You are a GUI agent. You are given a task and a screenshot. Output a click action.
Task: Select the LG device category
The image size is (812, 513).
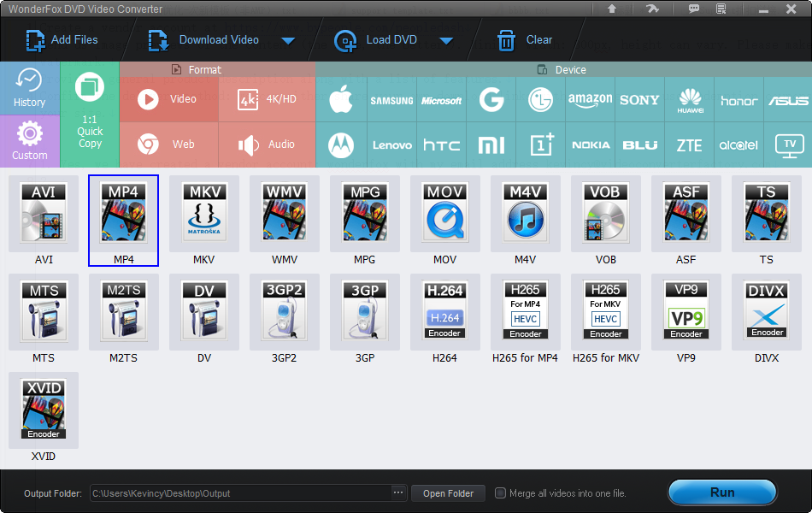pyautogui.click(x=540, y=99)
